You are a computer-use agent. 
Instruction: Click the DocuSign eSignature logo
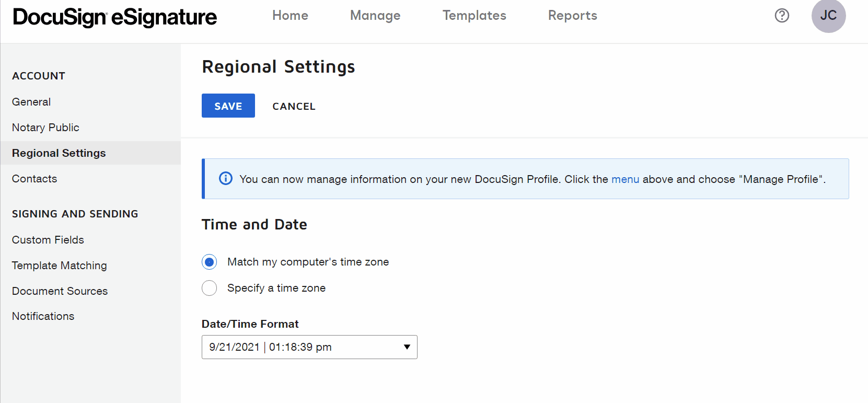tap(114, 17)
